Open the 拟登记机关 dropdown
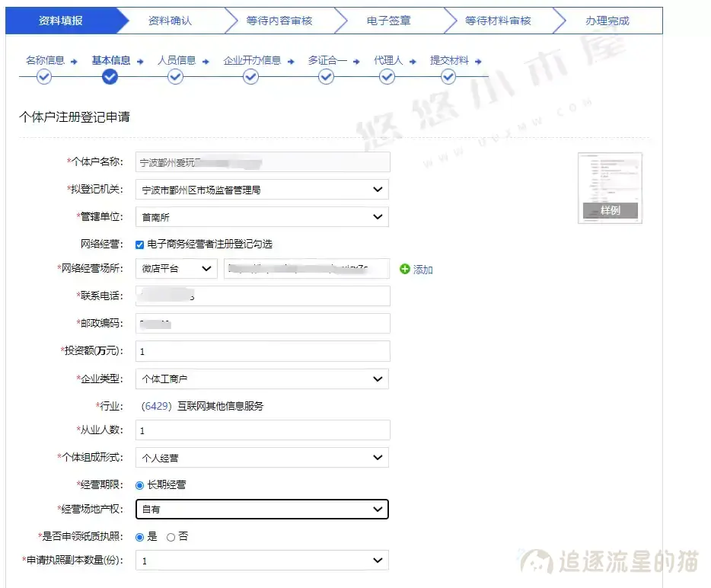This screenshot has height=588, width=711. (262, 190)
